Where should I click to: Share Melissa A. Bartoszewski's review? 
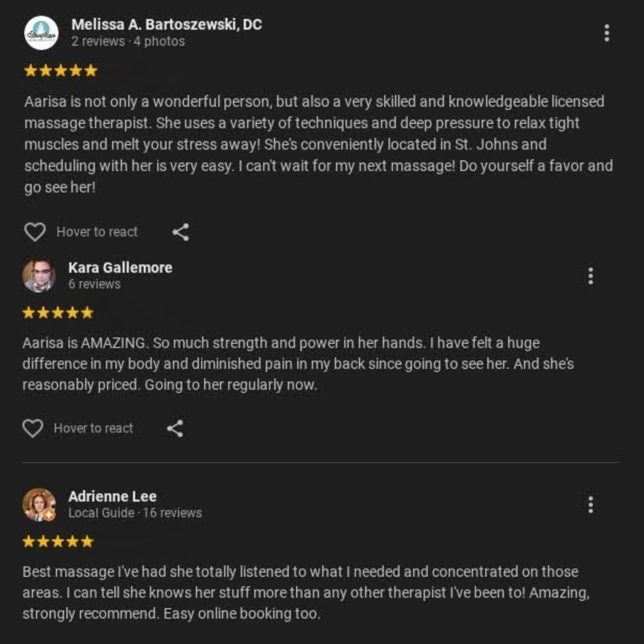(x=181, y=232)
